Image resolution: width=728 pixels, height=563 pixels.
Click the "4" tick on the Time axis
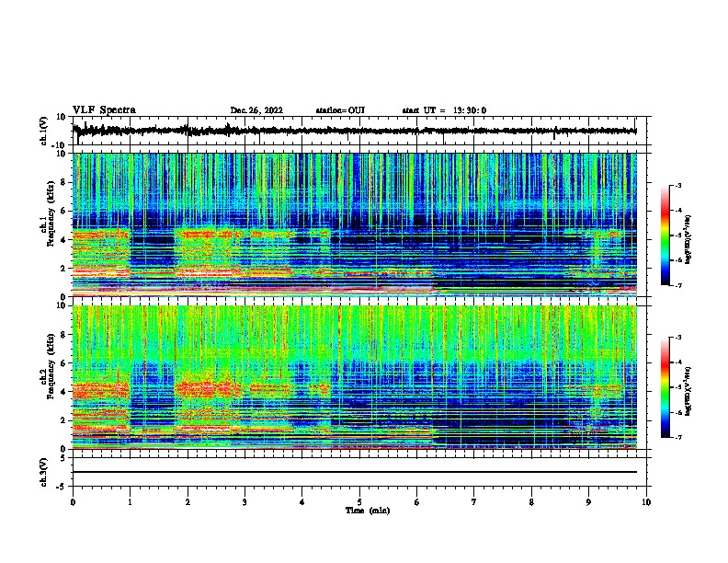coord(302,502)
